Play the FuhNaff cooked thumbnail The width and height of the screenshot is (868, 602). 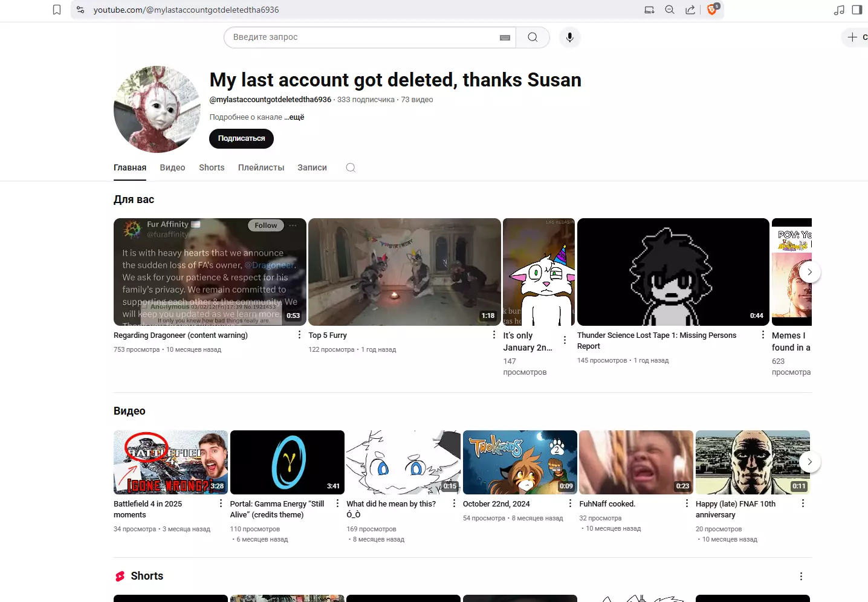click(636, 462)
